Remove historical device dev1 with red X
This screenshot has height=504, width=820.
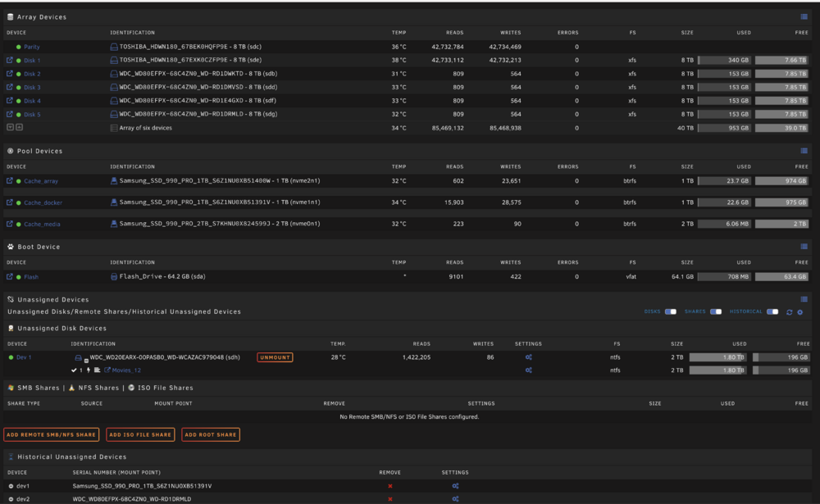(390, 486)
